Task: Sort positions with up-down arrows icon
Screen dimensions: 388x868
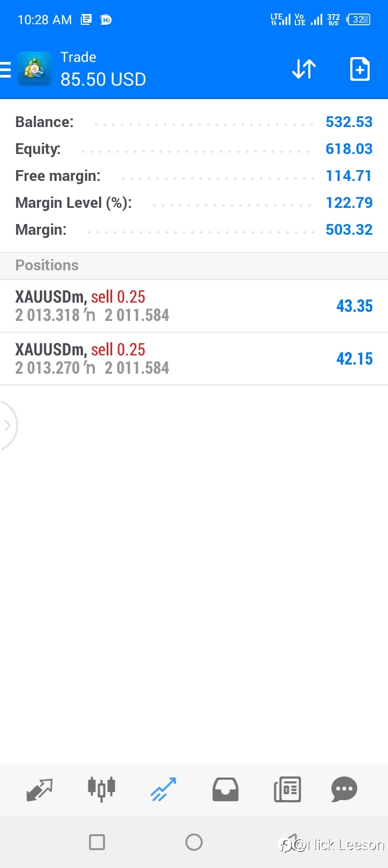Action: click(304, 69)
